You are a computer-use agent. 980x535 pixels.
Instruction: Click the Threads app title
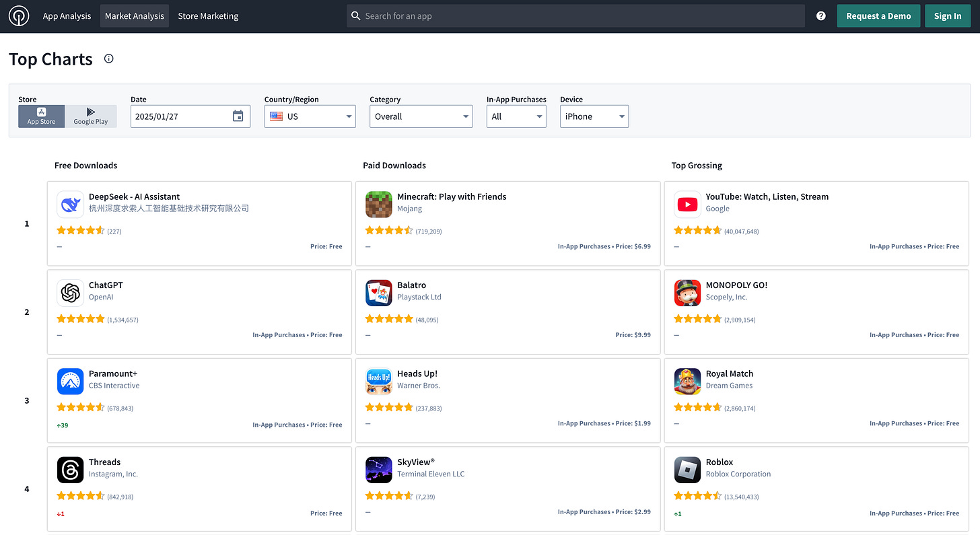point(104,462)
